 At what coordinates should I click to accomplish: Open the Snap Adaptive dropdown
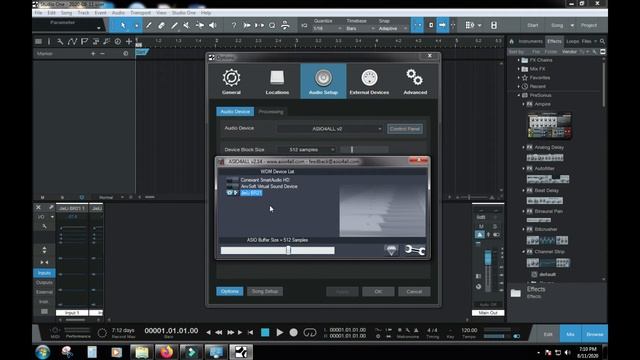coord(393,29)
